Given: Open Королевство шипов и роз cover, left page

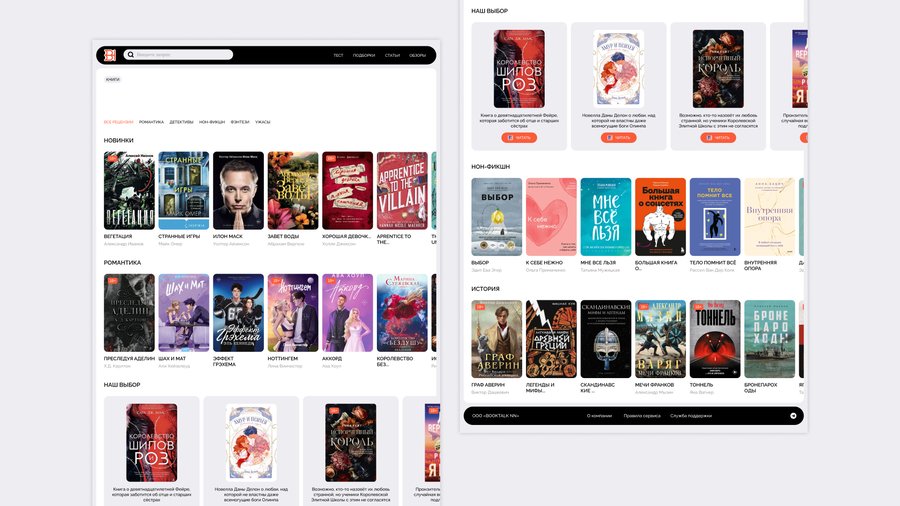Looking at the screenshot, I should point(152,442).
